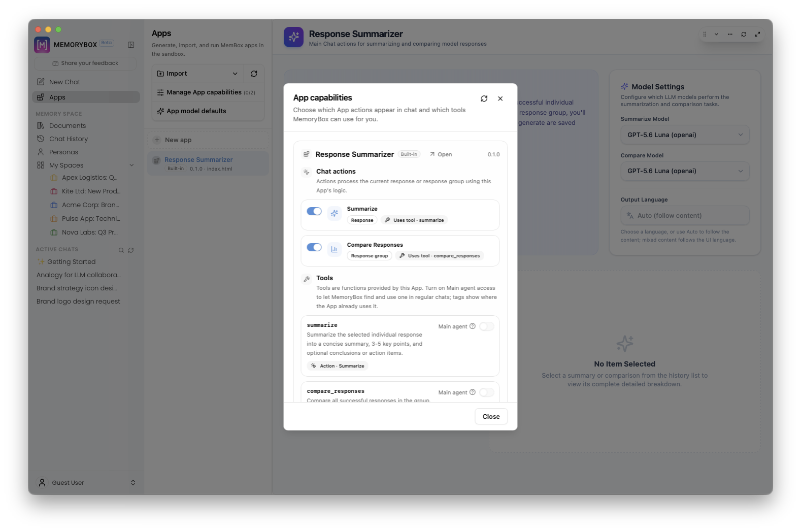Expand app to fullscreen with arrows icon
The height and width of the screenshot is (532, 801).
click(x=757, y=34)
